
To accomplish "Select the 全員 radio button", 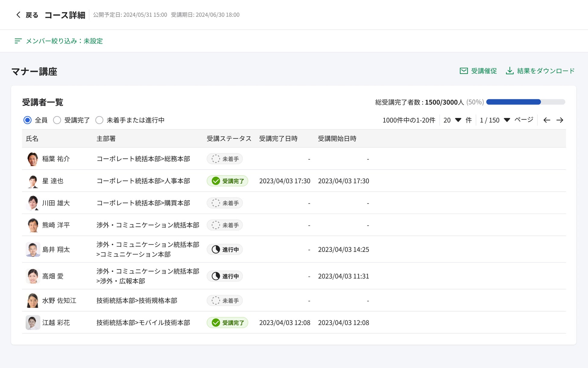I will [x=27, y=120].
